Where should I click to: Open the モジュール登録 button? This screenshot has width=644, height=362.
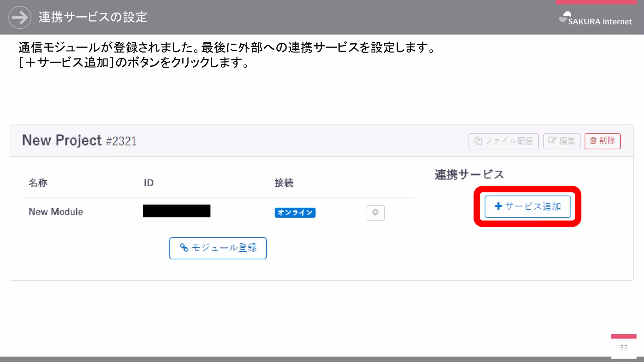pos(218,248)
